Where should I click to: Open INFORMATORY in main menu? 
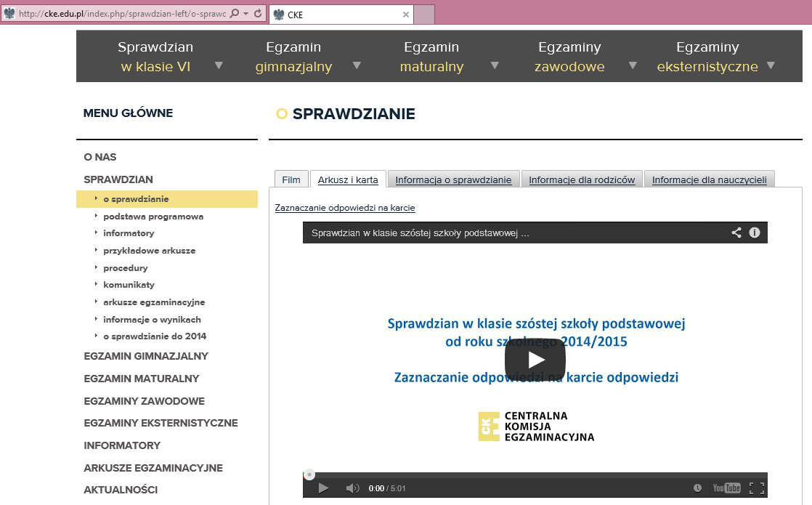click(122, 445)
